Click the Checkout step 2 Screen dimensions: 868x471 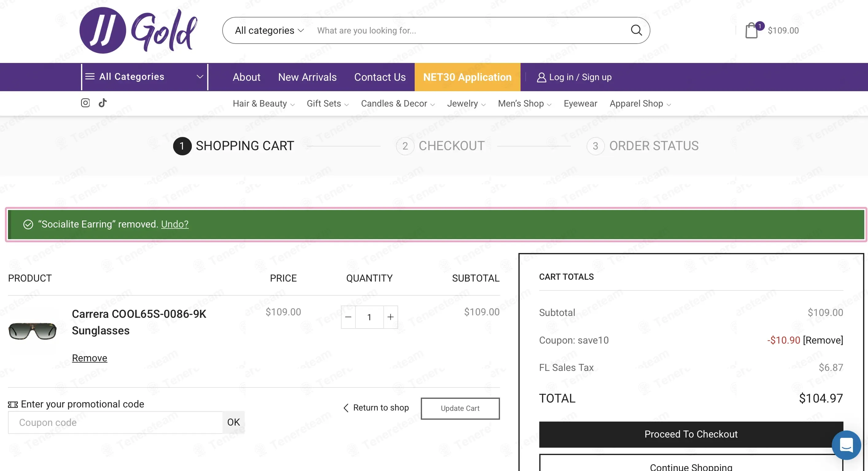[x=440, y=146]
